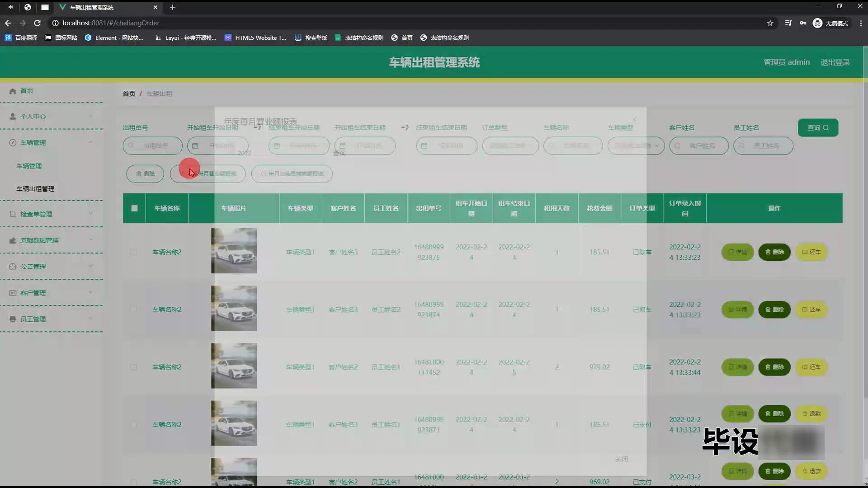The height and width of the screenshot is (488, 868).
Task: Click 管理员 admin in the header
Action: [787, 62]
